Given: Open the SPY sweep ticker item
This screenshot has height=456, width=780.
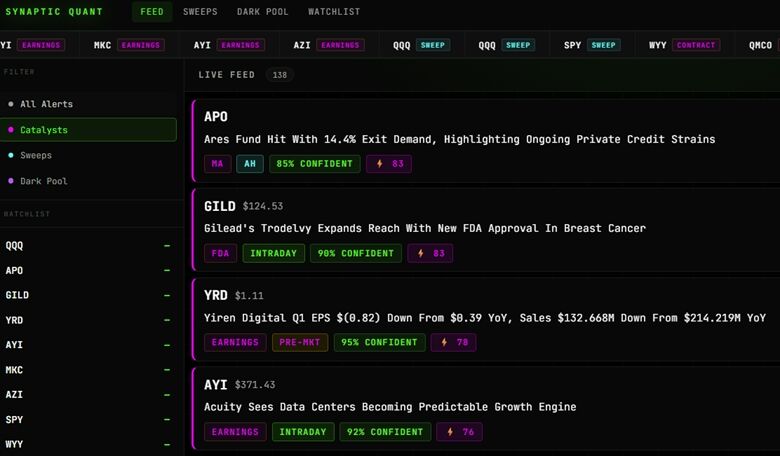Looking at the screenshot, I should pos(592,45).
